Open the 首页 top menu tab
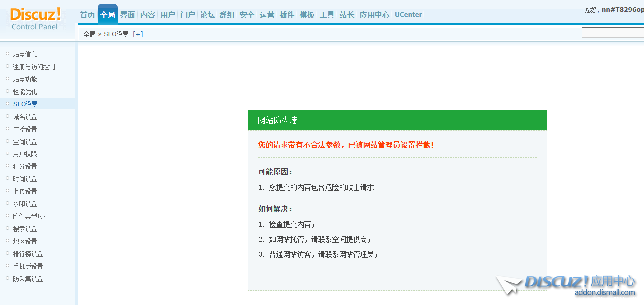 (88, 15)
